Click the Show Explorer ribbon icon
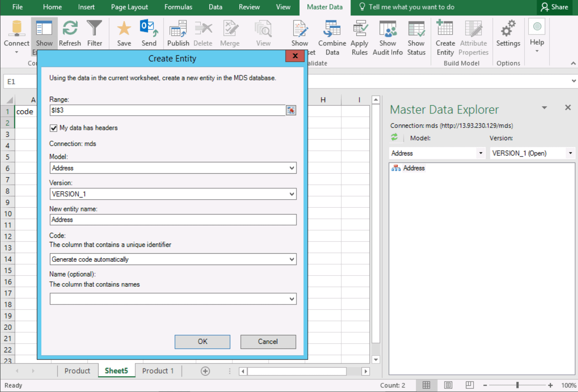This screenshot has width=578, height=392. (44, 28)
